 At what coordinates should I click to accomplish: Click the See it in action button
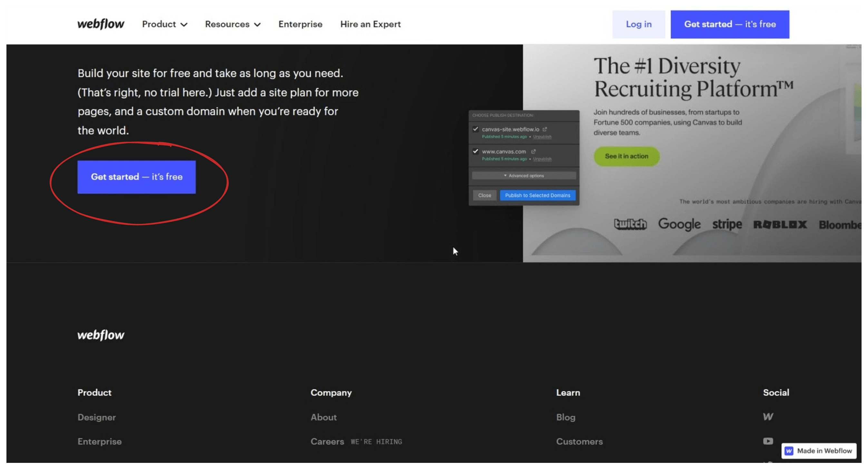tap(626, 156)
